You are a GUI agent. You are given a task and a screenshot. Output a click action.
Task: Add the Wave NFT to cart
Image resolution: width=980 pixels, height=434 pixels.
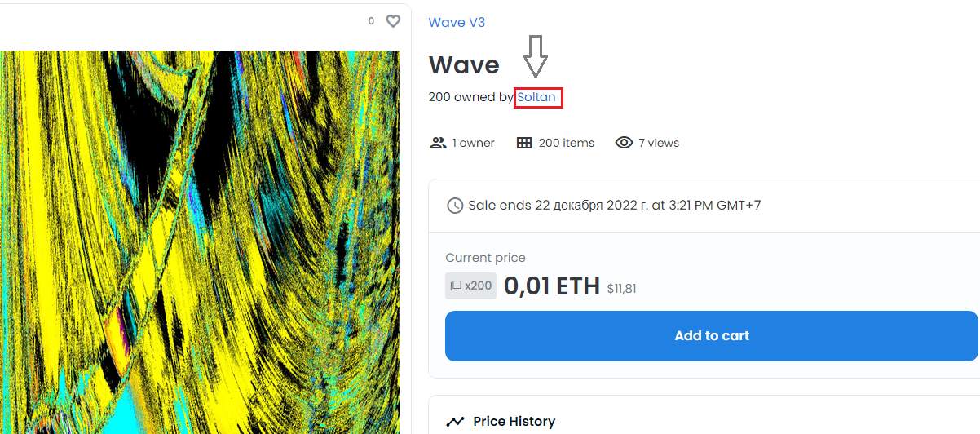click(711, 335)
